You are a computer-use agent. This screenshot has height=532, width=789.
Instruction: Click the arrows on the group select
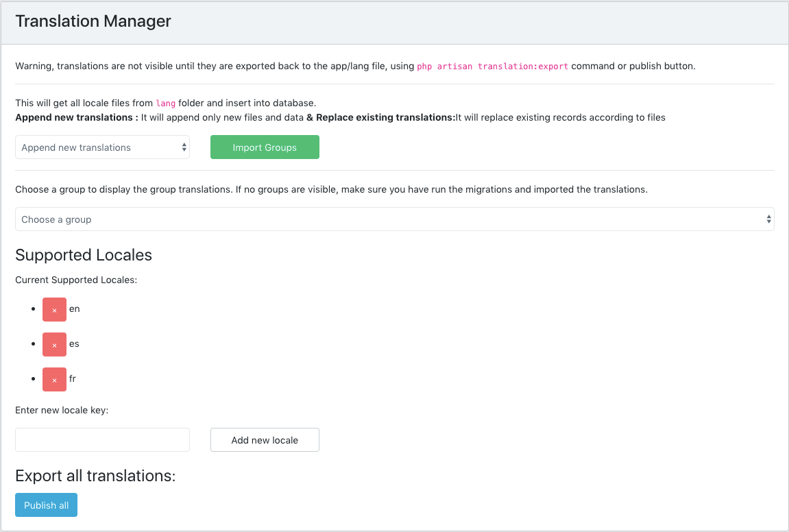click(768, 219)
